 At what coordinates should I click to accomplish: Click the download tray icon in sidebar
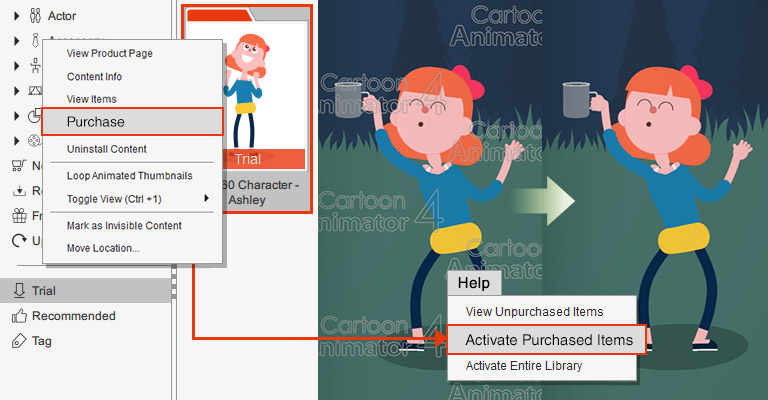click(18, 190)
